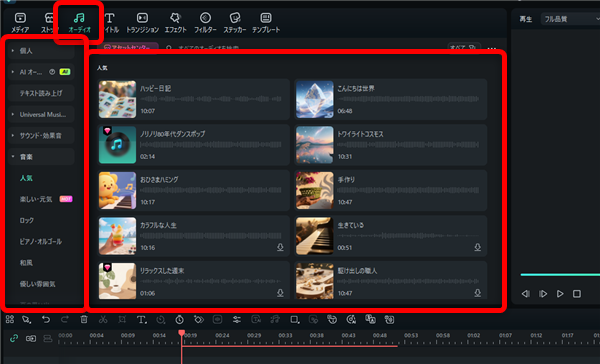The width and height of the screenshot is (600, 364).
Task: Expand the サウンド・効果音 category
Action: point(41,135)
